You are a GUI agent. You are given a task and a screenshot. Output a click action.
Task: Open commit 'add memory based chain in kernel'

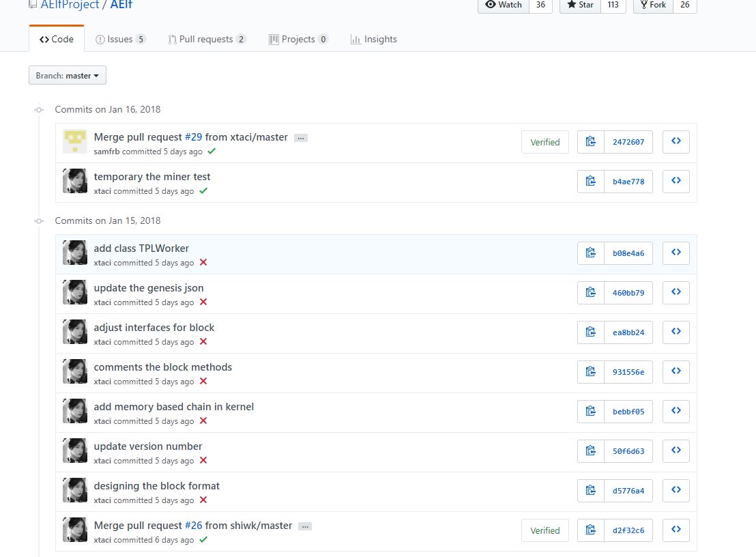tap(173, 407)
